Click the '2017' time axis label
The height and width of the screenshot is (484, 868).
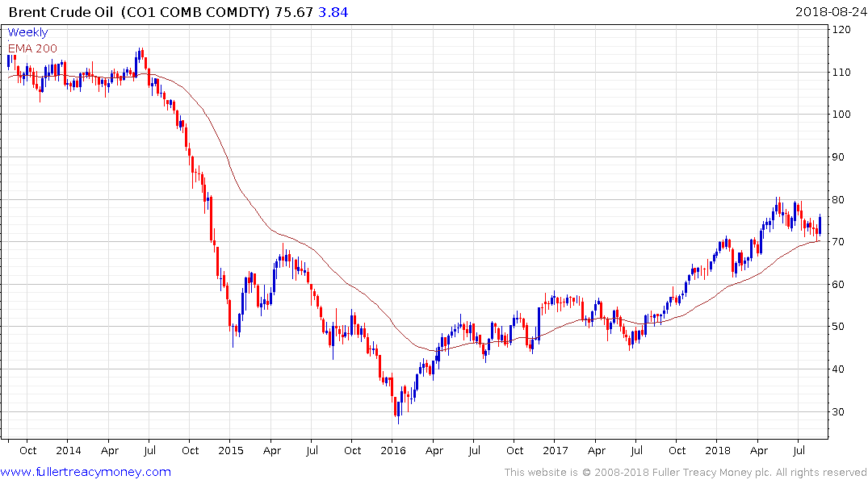point(556,450)
